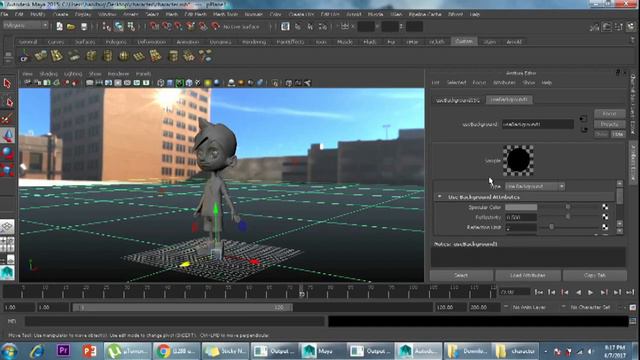Open viewport Lighting menu

[73, 74]
